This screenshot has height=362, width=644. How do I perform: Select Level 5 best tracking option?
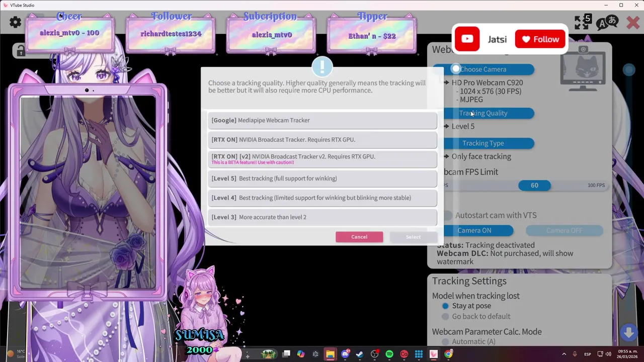[323, 178]
